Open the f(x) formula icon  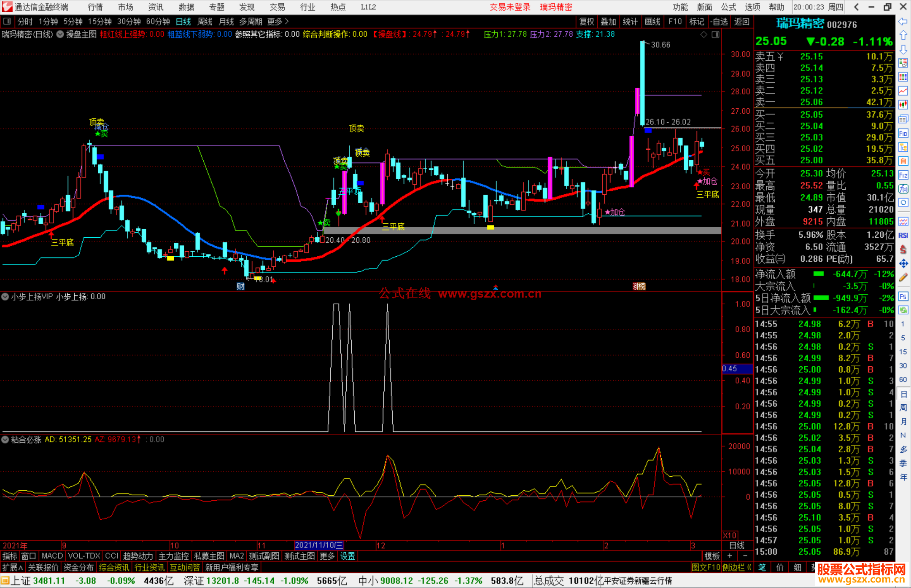point(903,189)
